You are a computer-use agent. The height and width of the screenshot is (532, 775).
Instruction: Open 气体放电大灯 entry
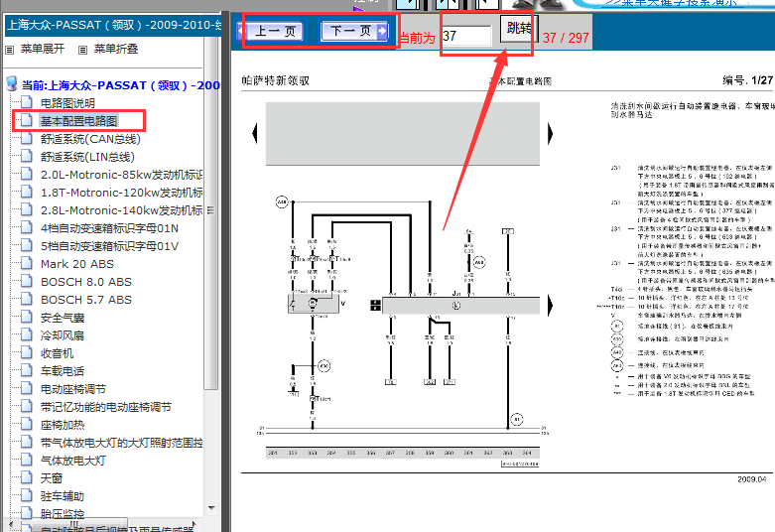coord(73,461)
